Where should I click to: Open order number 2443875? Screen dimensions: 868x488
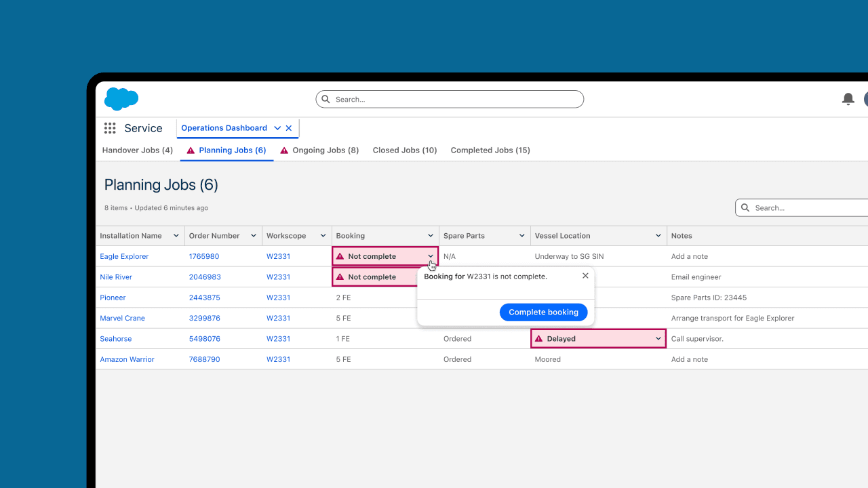coord(205,298)
